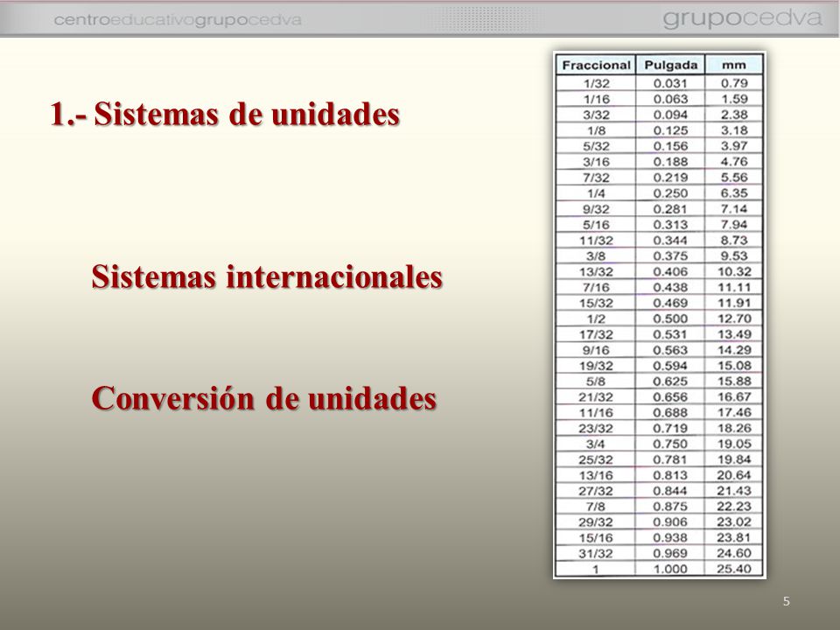Viewport: 840px width, 630px height.
Task: Click the '19/32' fraction cell
Action: point(596,367)
